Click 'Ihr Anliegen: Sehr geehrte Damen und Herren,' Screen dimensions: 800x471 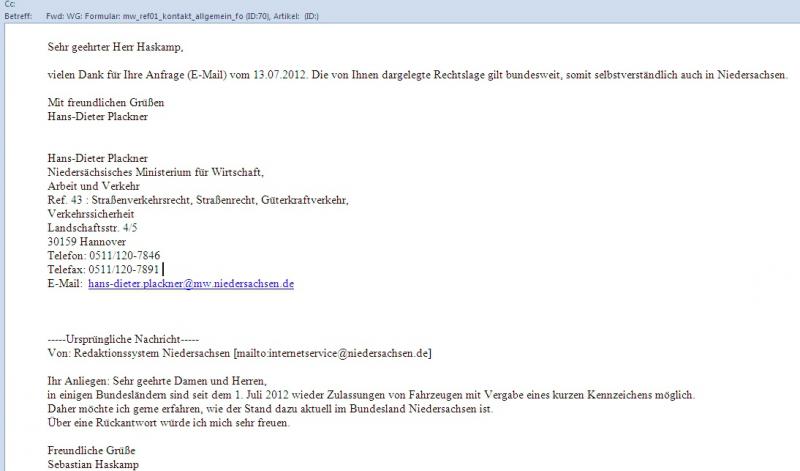(x=157, y=381)
